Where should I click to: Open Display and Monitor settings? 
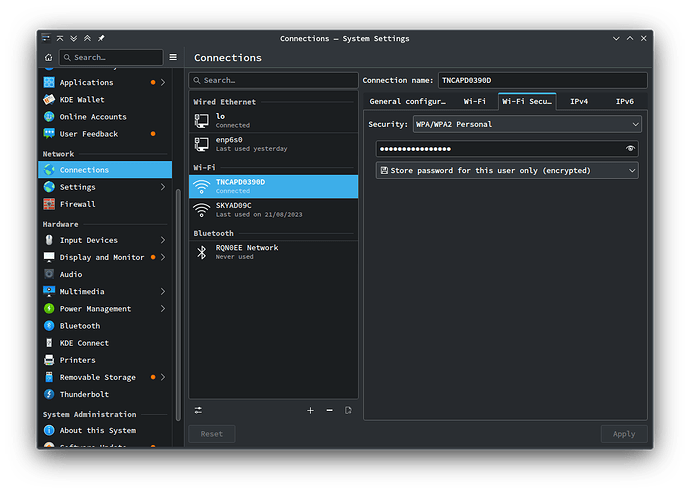click(x=105, y=257)
